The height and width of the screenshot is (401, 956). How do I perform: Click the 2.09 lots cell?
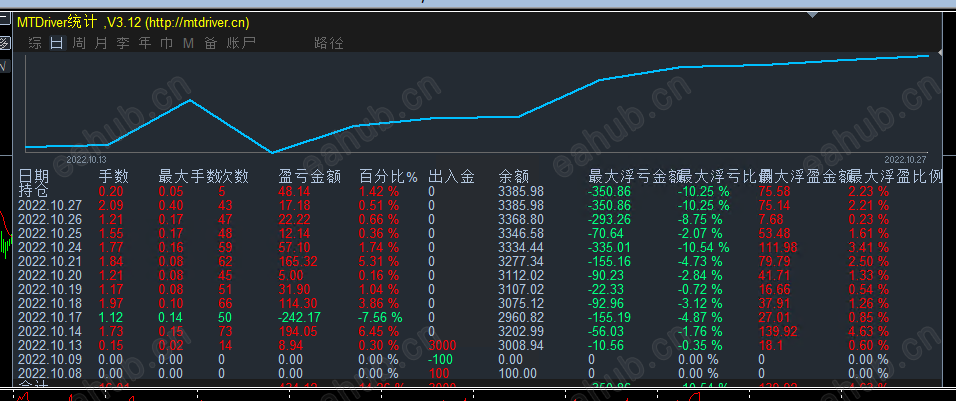(111, 205)
